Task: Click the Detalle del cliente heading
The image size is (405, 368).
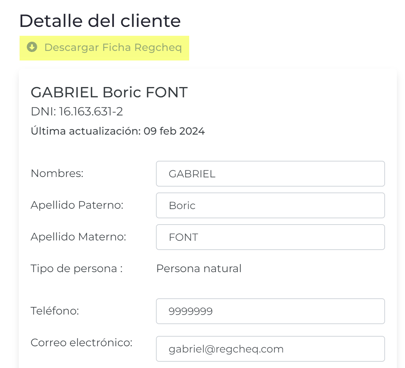Action: [100, 21]
